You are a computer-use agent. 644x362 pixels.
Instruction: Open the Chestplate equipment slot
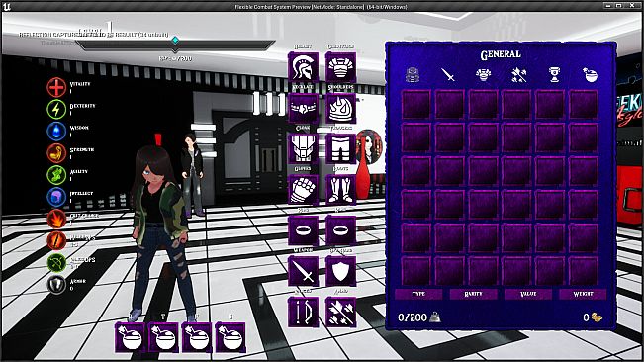[x=341, y=66]
